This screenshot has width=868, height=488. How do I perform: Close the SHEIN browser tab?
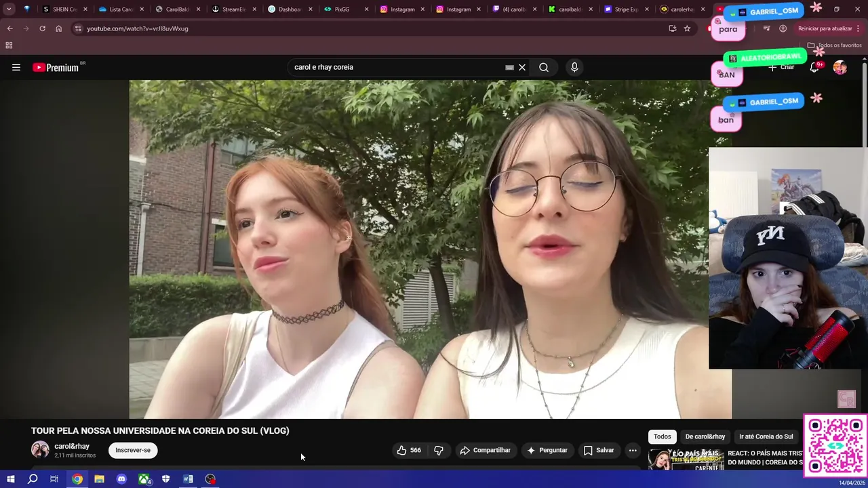tap(85, 9)
